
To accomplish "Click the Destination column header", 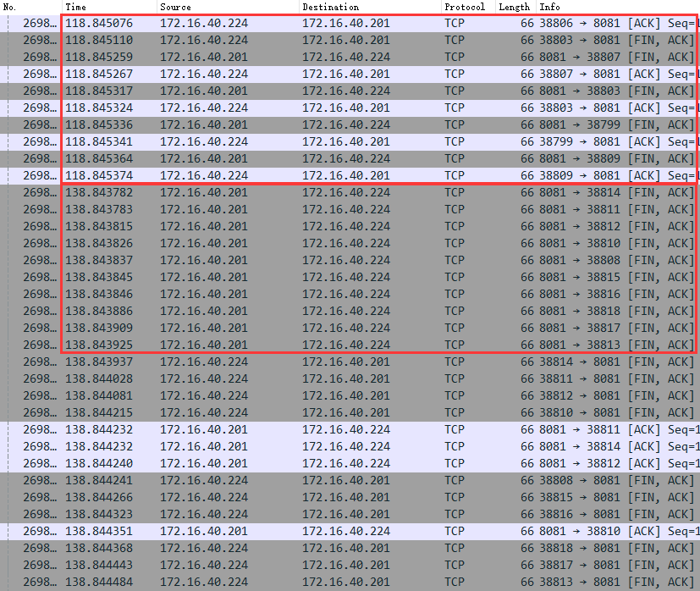I will click(x=370, y=7).
